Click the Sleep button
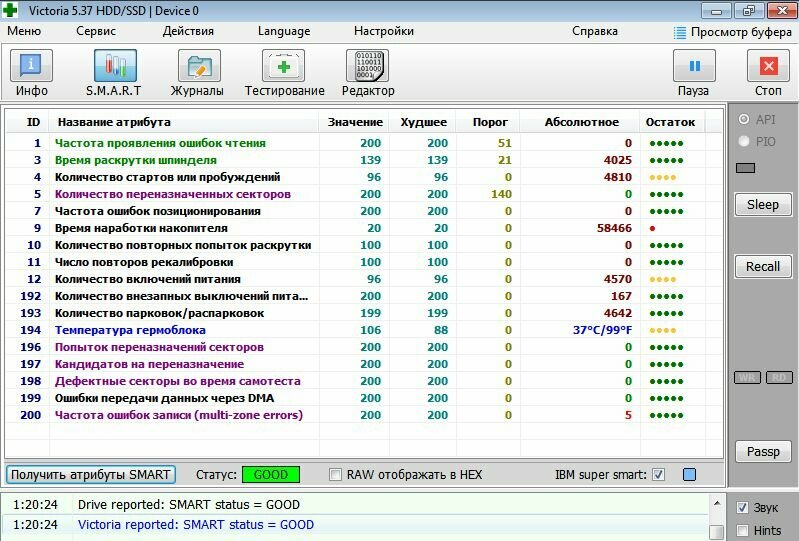The image size is (799, 541). pyautogui.click(x=763, y=205)
